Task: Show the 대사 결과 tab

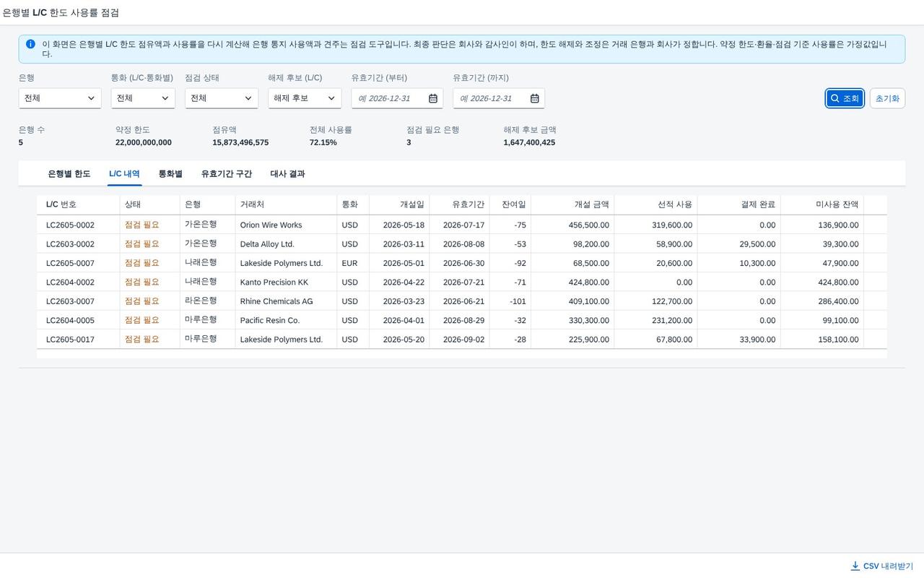Action: pyautogui.click(x=287, y=174)
